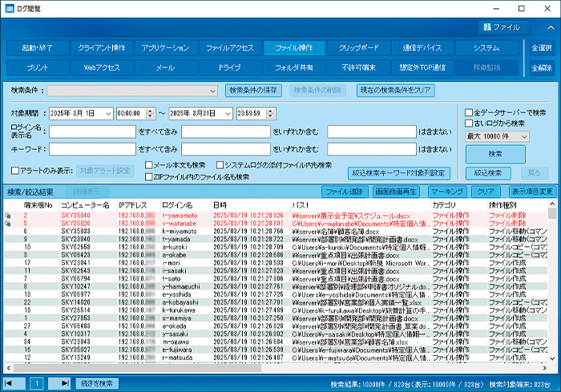The width and height of the screenshot is (561, 392).
Task: Select the 想定外TCP通信 log category
Action: pos(422,67)
